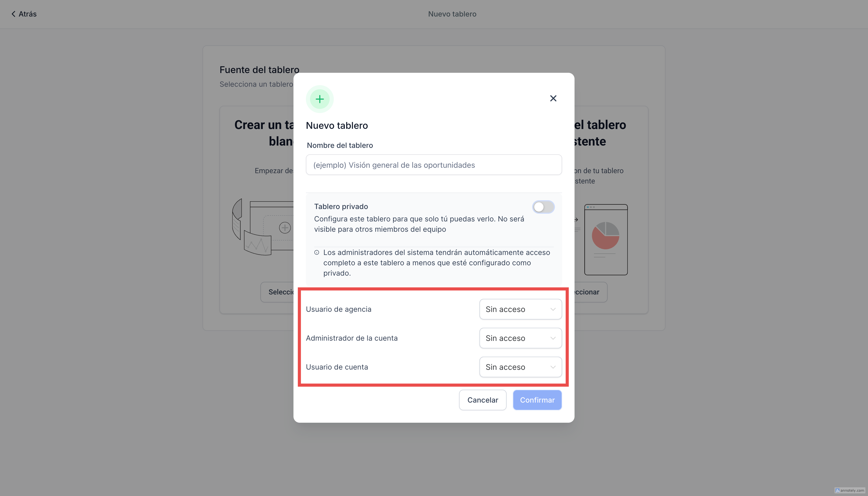Click the info icon beside administrators note
The image size is (868, 496).
click(317, 252)
